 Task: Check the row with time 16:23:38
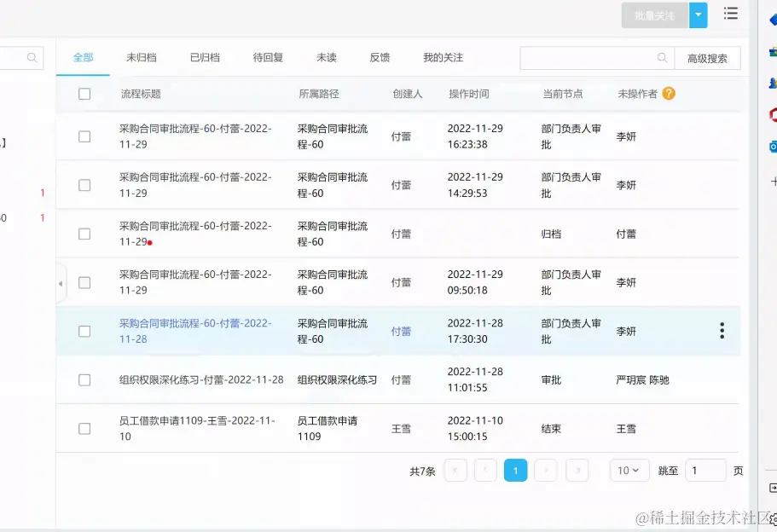[x=84, y=136]
